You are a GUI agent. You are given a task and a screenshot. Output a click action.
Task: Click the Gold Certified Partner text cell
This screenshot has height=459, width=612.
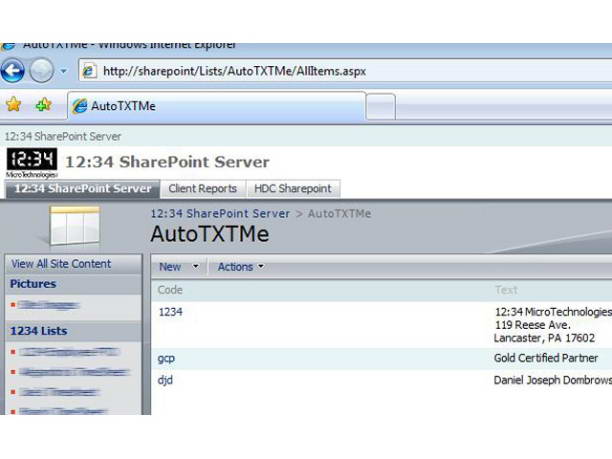pyautogui.click(x=546, y=358)
